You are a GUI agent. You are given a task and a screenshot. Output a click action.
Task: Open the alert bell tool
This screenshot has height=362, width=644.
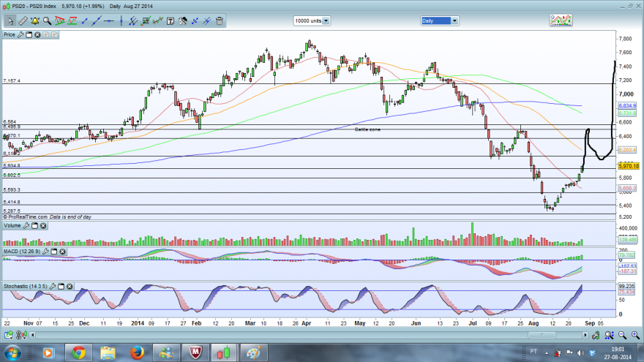tap(35, 21)
